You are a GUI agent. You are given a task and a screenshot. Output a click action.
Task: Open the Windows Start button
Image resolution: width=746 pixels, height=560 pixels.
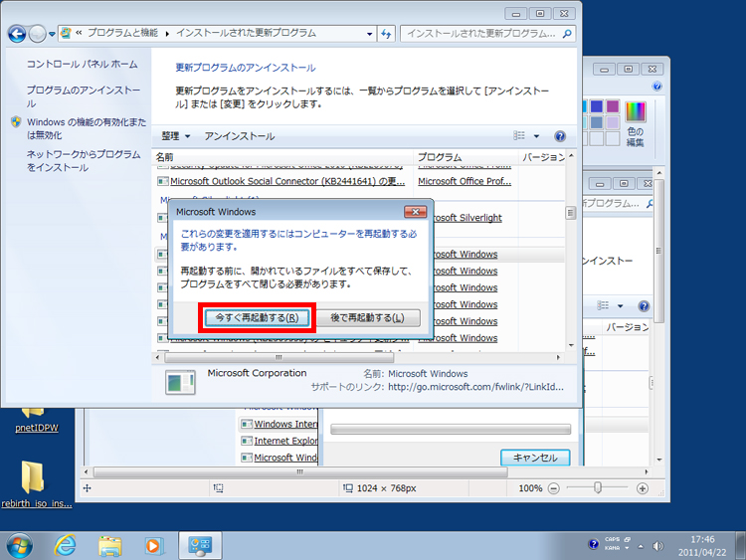(20, 546)
